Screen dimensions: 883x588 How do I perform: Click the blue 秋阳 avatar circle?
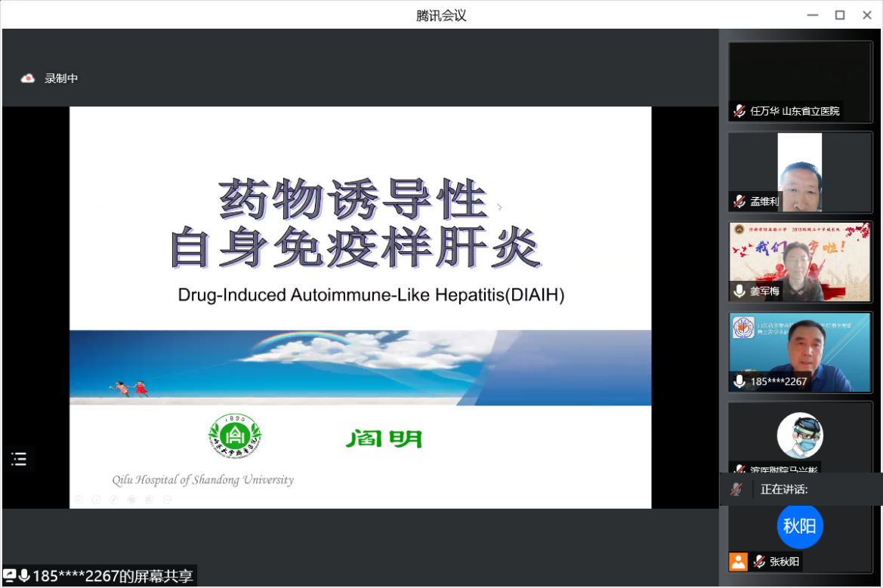click(x=799, y=526)
